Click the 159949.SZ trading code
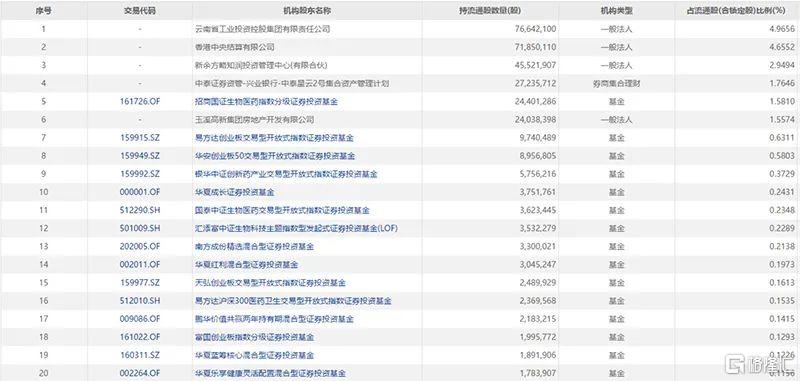The width and height of the screenshot is (800, 381). 140,156
